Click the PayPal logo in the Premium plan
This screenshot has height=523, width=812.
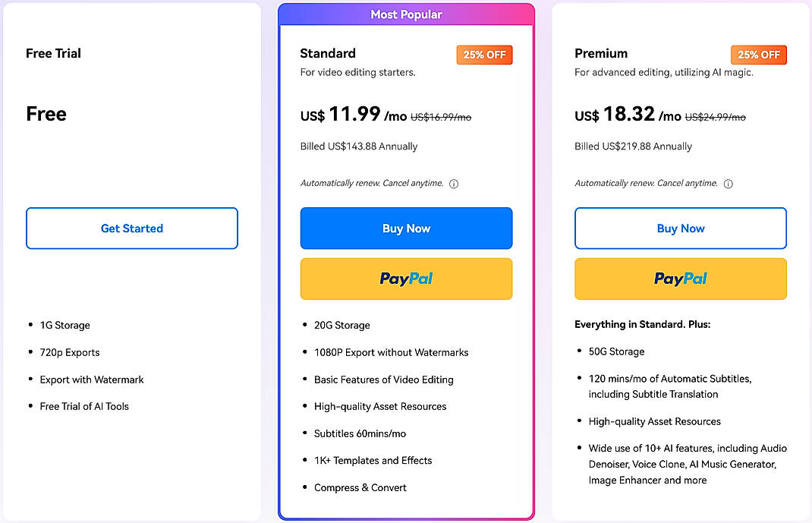point(680,279)
